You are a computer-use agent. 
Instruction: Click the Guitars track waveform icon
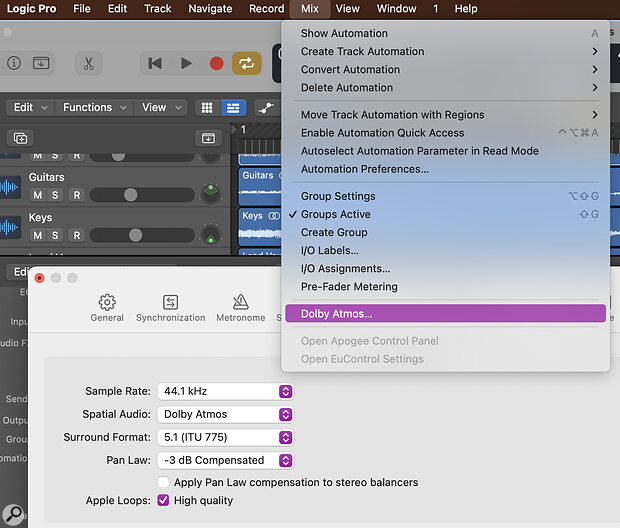pos(9,187)
